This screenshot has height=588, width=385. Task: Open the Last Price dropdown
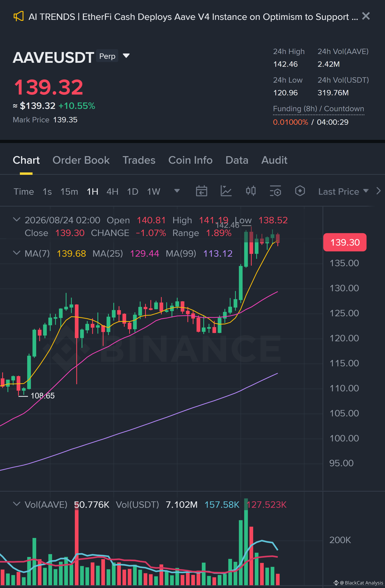click(x=343, y=191)
